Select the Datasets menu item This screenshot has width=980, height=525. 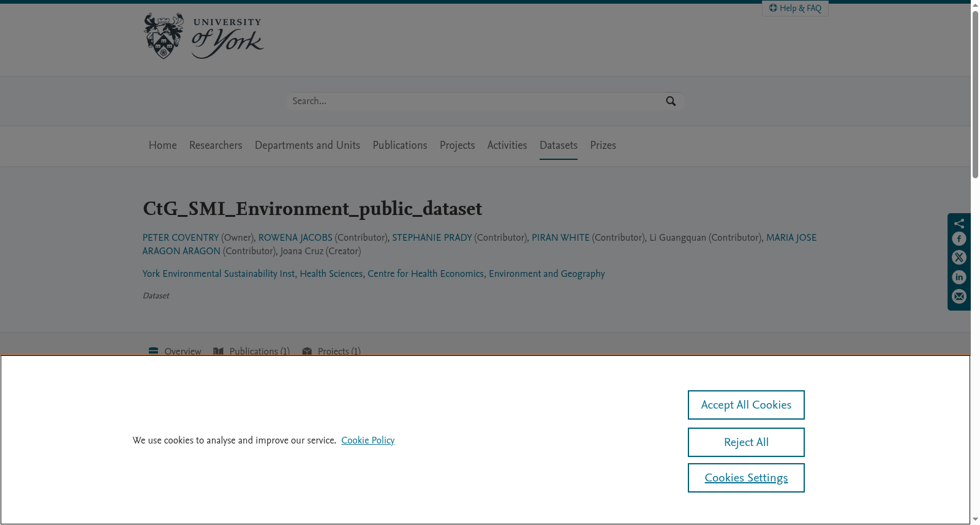point(559,145)
